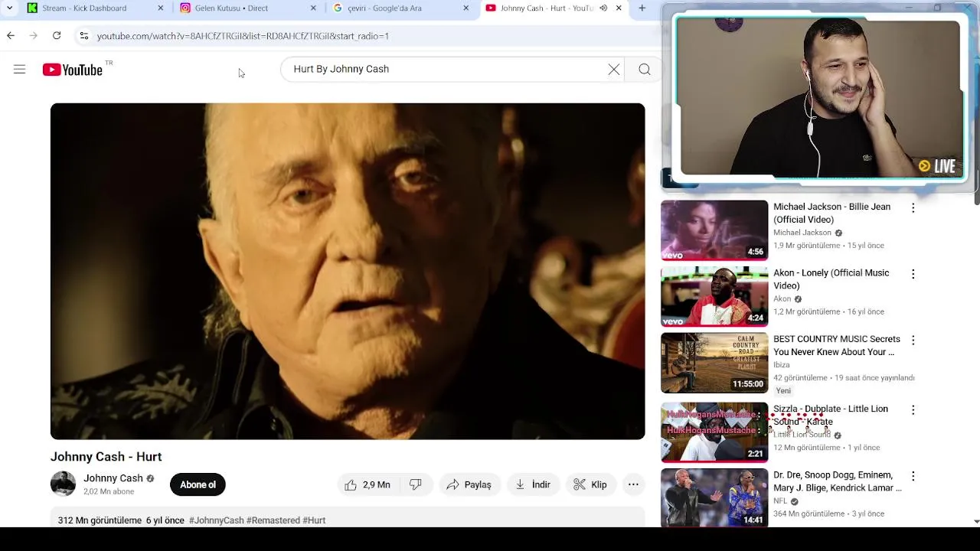This screenshot has height=551, width=980.
Task: Subscribe with the Abone ol button
Action: [x=198, y=485]
